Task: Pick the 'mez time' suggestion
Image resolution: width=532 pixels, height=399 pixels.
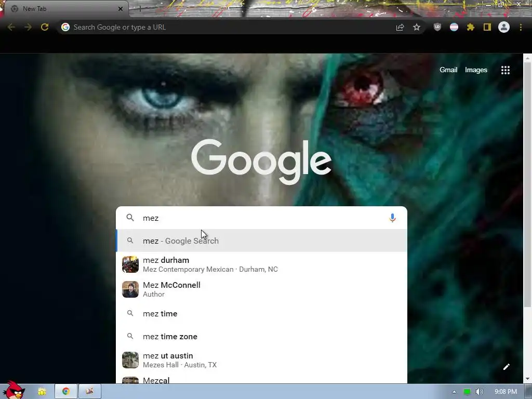Action: (262, 313)
